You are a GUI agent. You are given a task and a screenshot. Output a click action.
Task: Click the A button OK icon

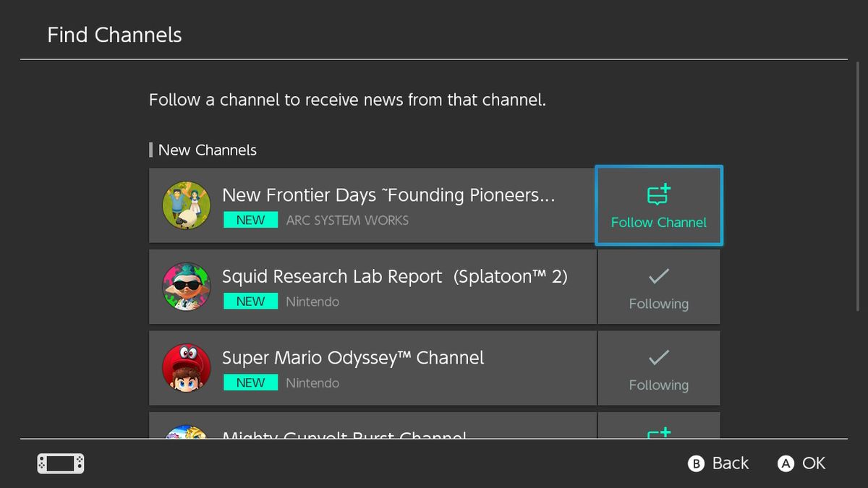[786, 463]
